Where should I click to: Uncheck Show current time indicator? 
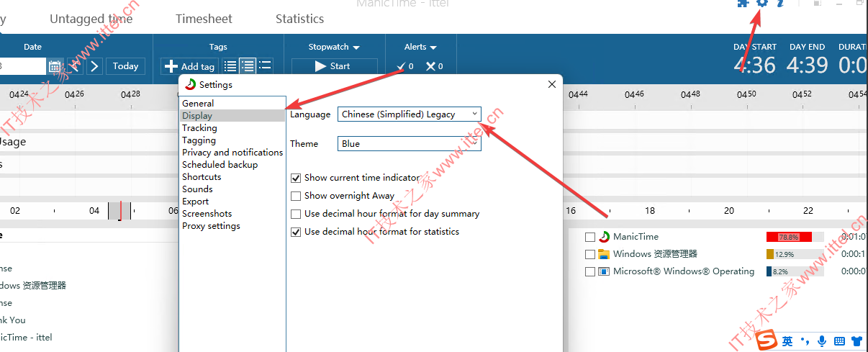[296, 178]
